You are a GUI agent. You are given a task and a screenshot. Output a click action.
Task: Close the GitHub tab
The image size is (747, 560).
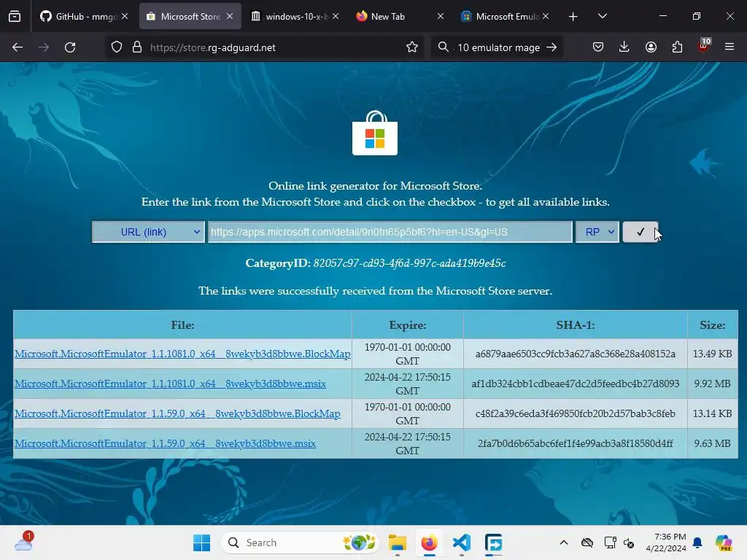pos(125,17)
